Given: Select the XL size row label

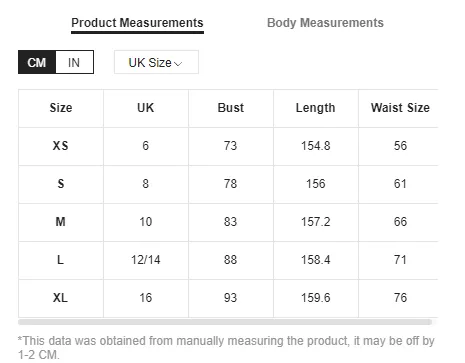Looking at the screenshot, I should tap(61, 298).
